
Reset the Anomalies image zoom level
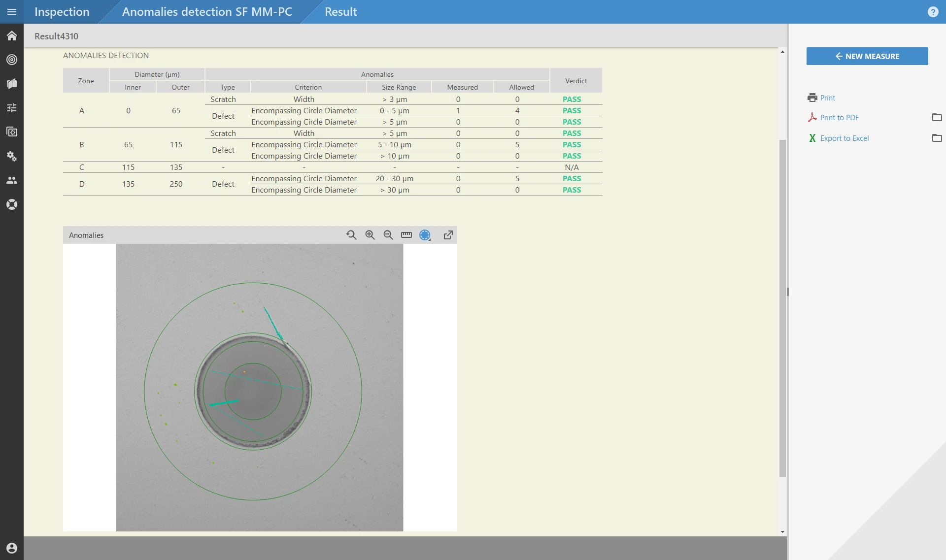coord(351,235)
